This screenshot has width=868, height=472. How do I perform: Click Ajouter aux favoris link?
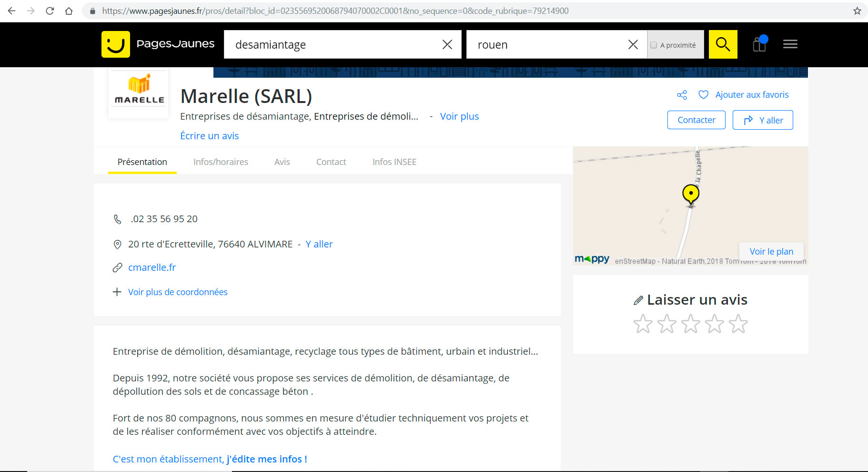[752, 95]
